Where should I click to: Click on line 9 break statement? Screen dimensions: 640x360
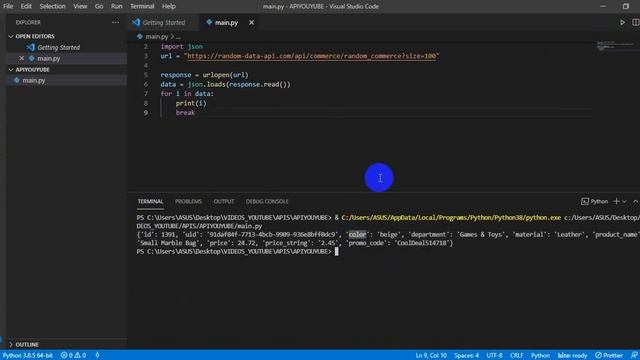pyautogui.click(x=185, y=113)
